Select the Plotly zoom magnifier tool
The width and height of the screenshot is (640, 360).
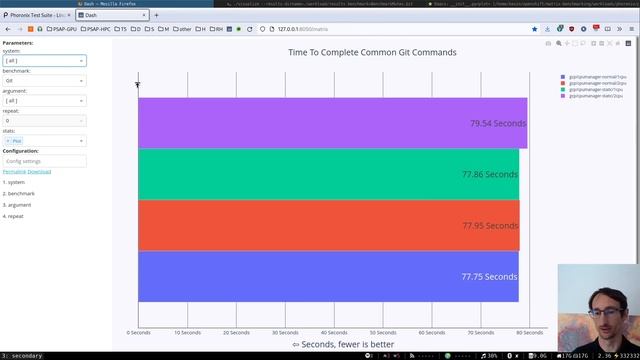point(559,43)
